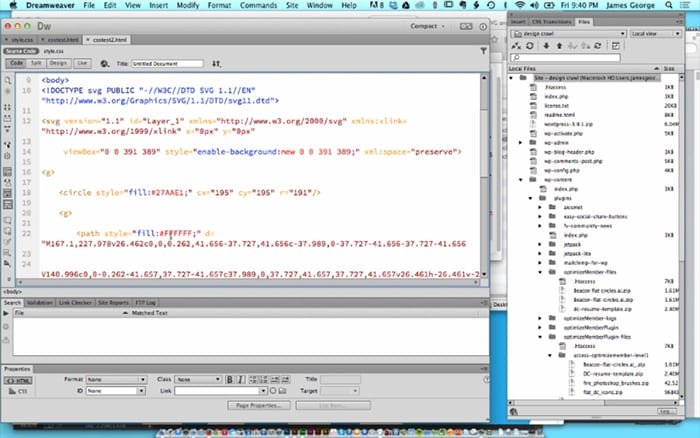700x438 pixels.
Task: Open Format dropdown in Properties
Action: click(116, 380)
